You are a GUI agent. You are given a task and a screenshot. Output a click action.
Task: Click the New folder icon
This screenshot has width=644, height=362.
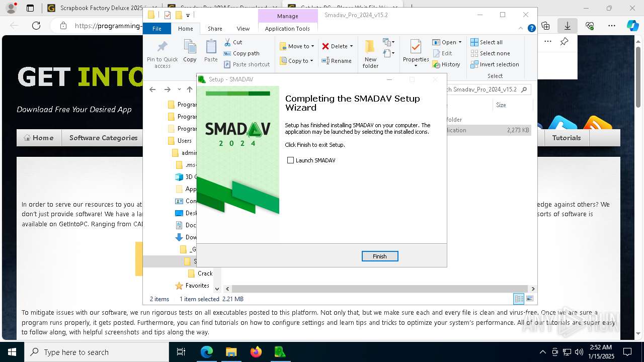(370, 54)
